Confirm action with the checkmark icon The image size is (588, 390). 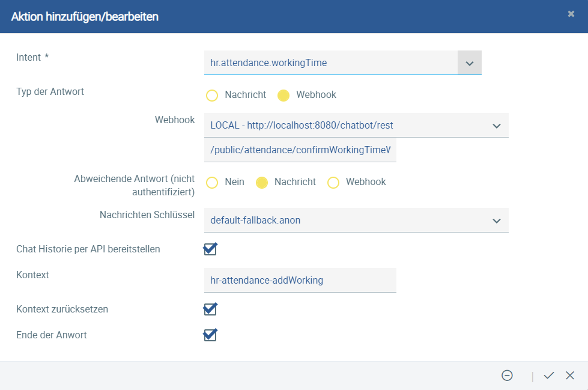tap(549, 376)
